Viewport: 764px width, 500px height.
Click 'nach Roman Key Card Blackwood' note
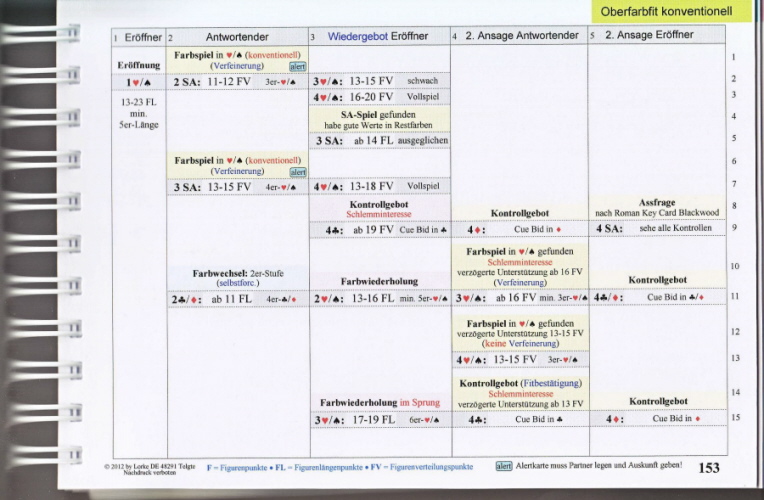(657, 213)
